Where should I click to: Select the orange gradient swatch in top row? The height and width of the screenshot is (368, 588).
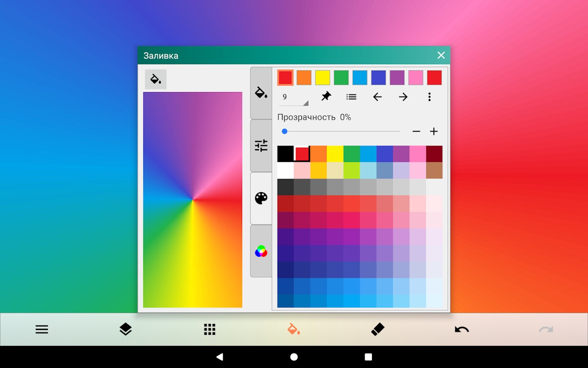(x=304, y=78)
